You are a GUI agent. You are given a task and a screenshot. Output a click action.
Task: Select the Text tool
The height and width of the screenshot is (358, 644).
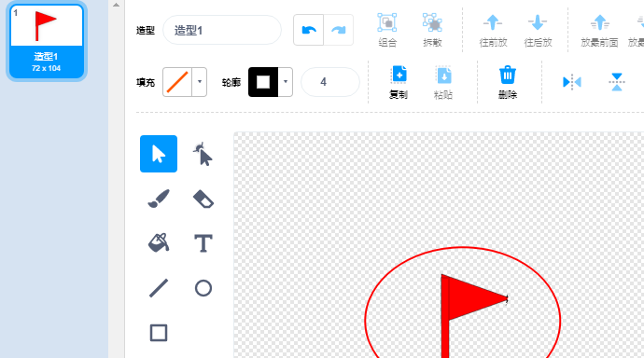(203, 242)
